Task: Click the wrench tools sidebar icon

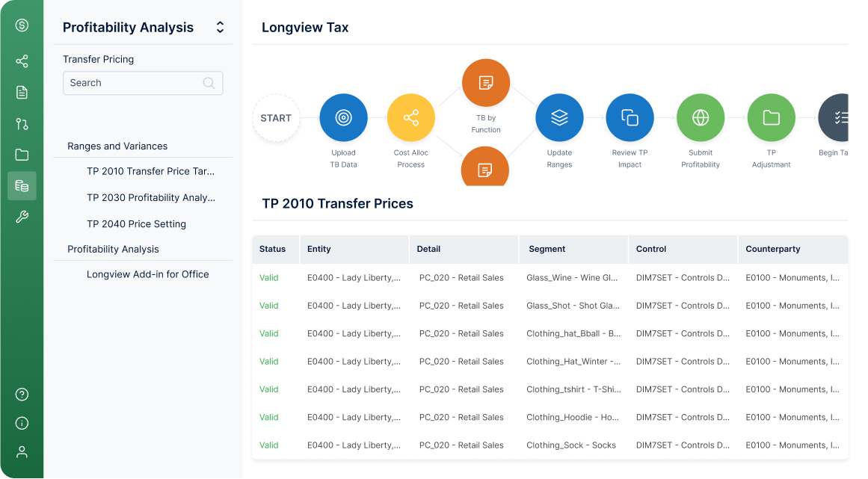Action: tap(22, 217)
